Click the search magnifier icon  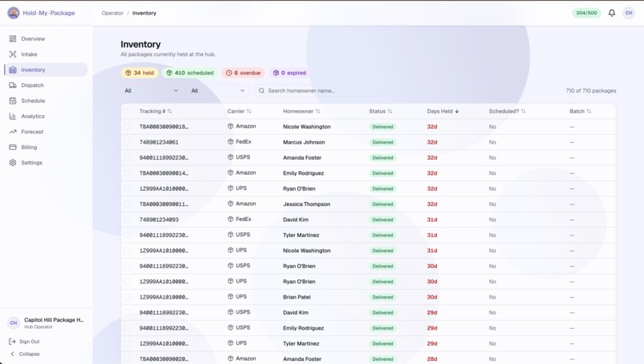261,91
